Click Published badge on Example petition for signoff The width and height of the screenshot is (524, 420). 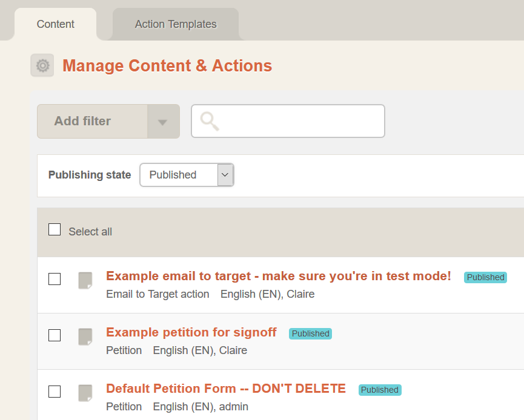(310, 333)
